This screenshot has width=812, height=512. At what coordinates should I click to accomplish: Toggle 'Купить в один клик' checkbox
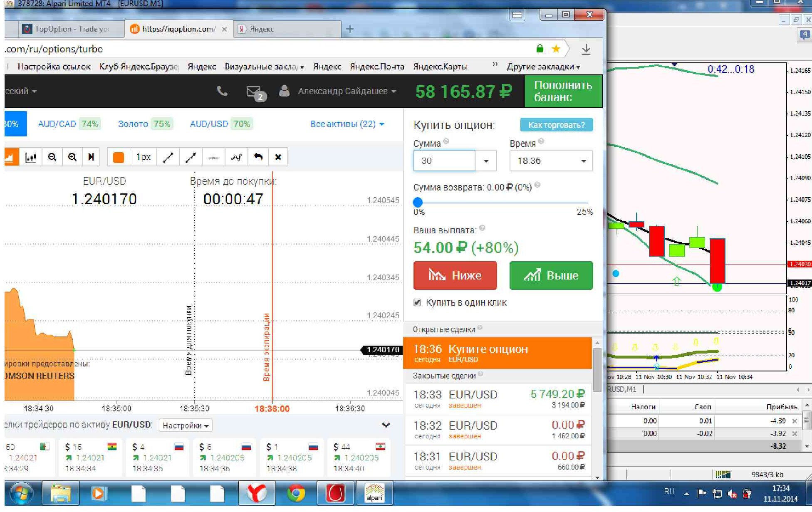(x=417, y=302)
